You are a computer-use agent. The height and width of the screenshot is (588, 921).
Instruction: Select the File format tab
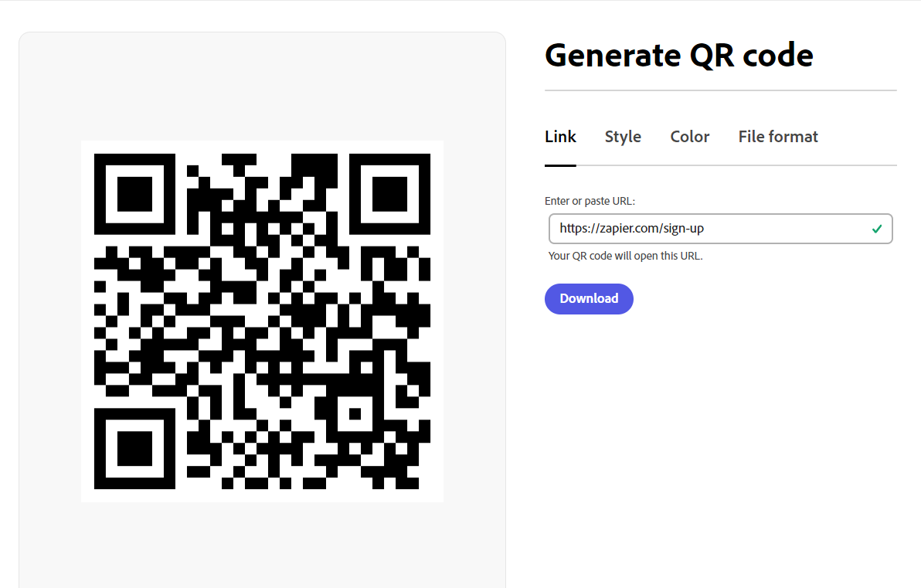click(x=778, y=137)
